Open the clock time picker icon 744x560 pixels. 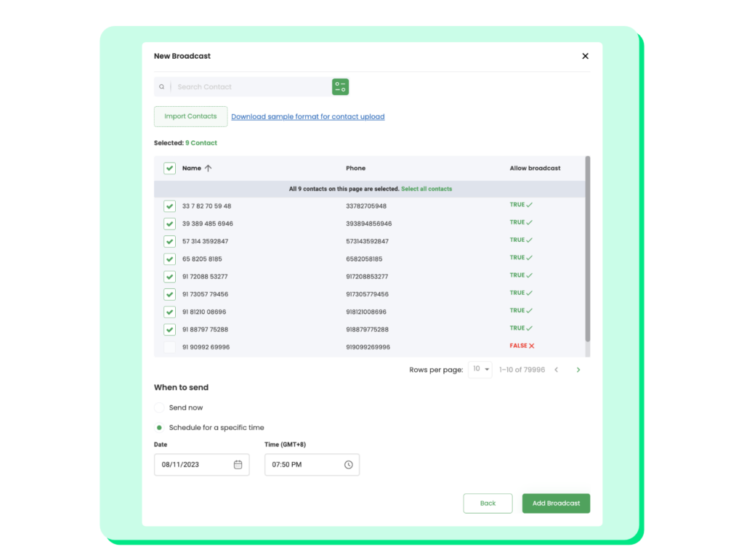tap(348, 465)
